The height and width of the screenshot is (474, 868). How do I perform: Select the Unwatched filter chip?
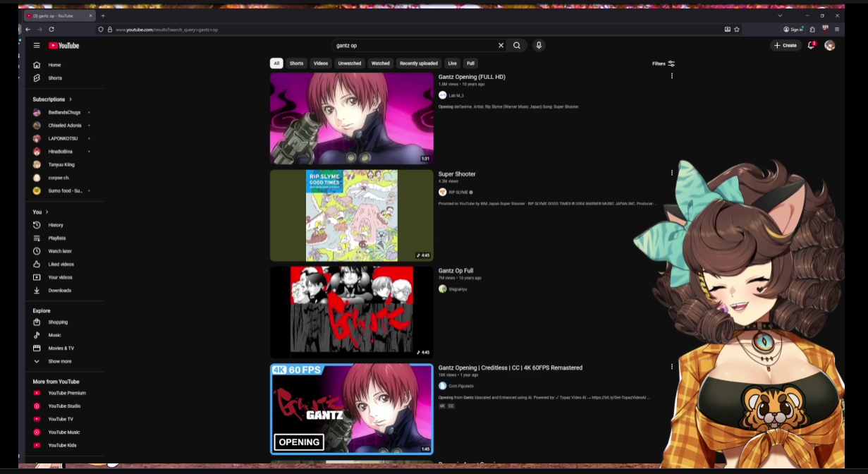click(350, 63)
